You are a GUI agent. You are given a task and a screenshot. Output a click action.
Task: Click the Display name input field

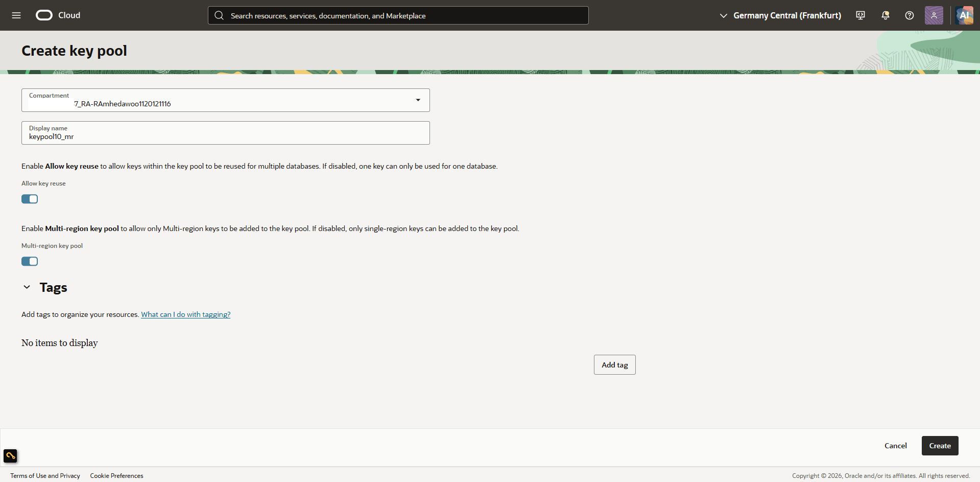pyautogui.click(x=226, y=133)
